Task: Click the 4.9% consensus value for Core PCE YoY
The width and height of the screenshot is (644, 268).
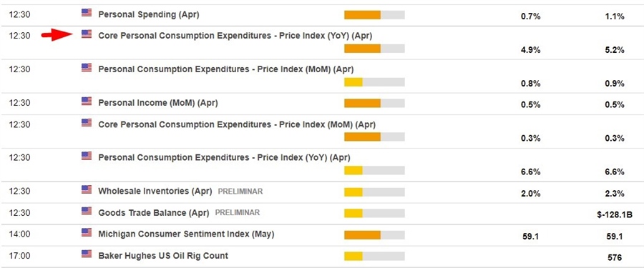Action: 530,50
